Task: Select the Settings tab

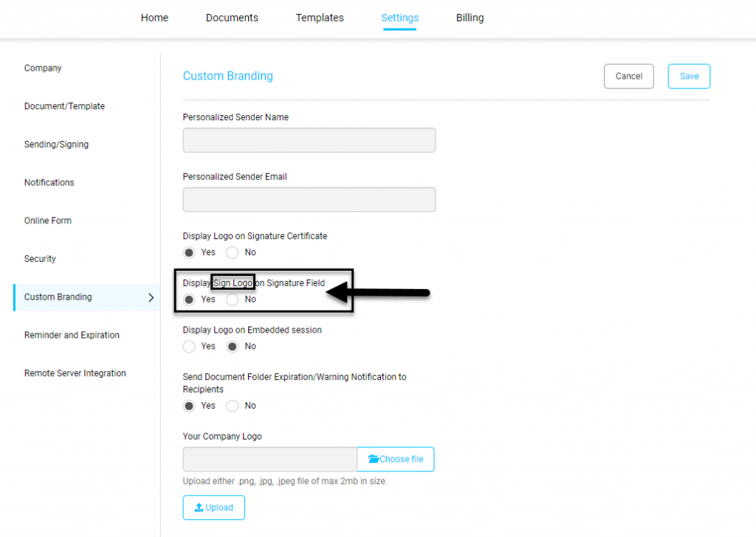Action: pos(399,18)
